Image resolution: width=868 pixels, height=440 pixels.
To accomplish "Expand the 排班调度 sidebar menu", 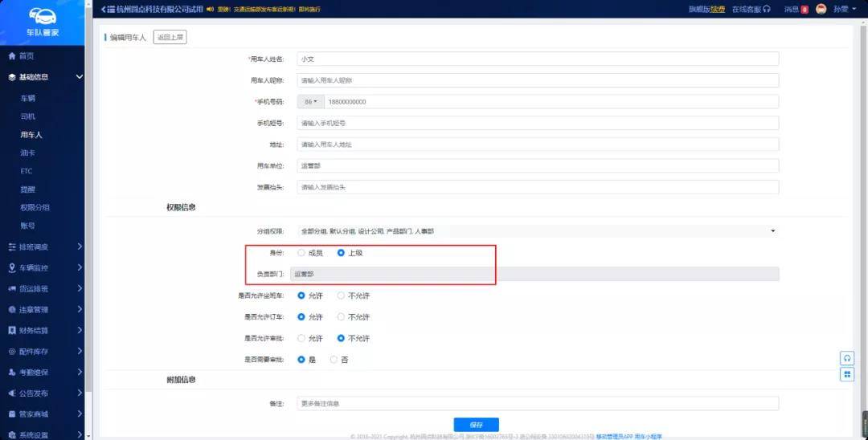I will (44, 246).
